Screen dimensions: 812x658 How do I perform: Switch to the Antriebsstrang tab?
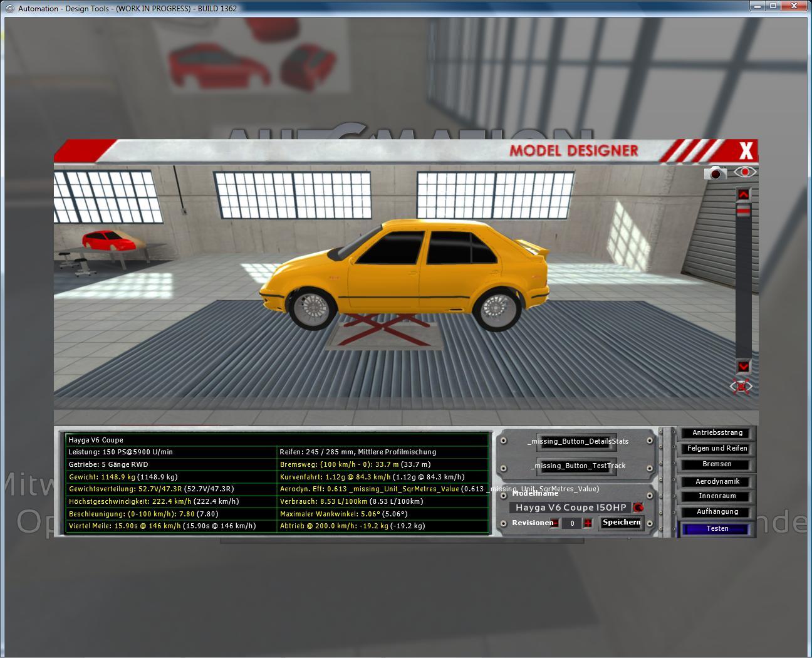tap(717, 433)
